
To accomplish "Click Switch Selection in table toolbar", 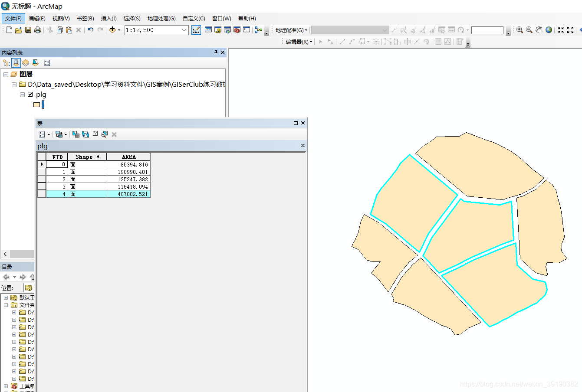I will 85,134.
